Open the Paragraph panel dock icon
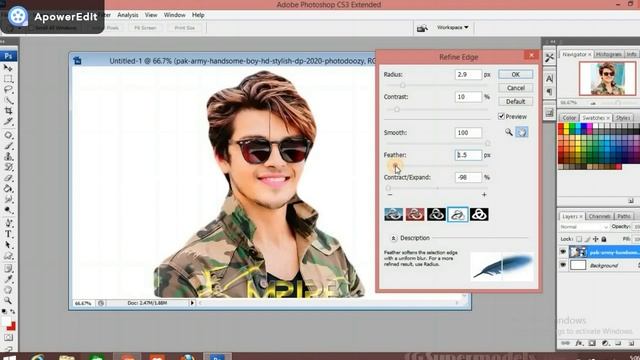 coord(549,91)
